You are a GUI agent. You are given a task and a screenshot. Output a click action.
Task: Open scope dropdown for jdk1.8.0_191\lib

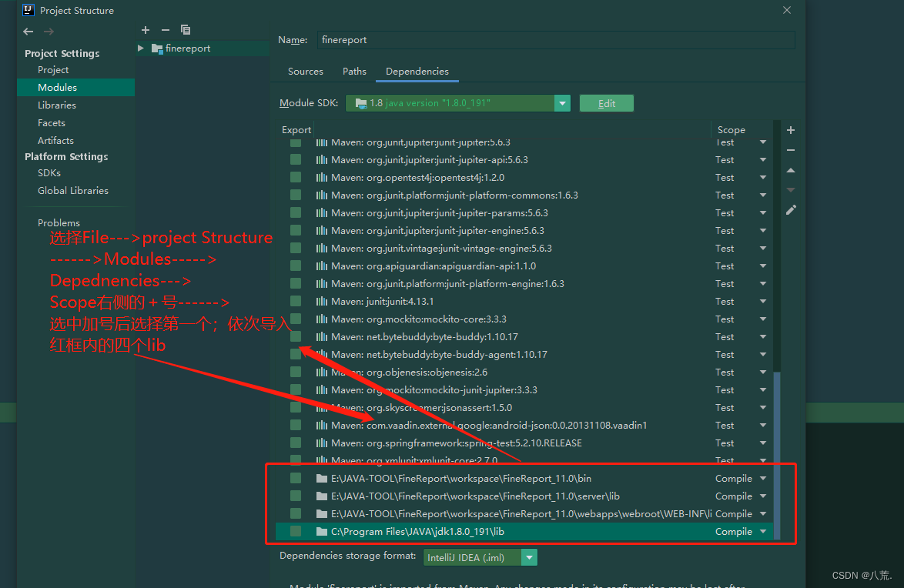click(x=763, y=532)
